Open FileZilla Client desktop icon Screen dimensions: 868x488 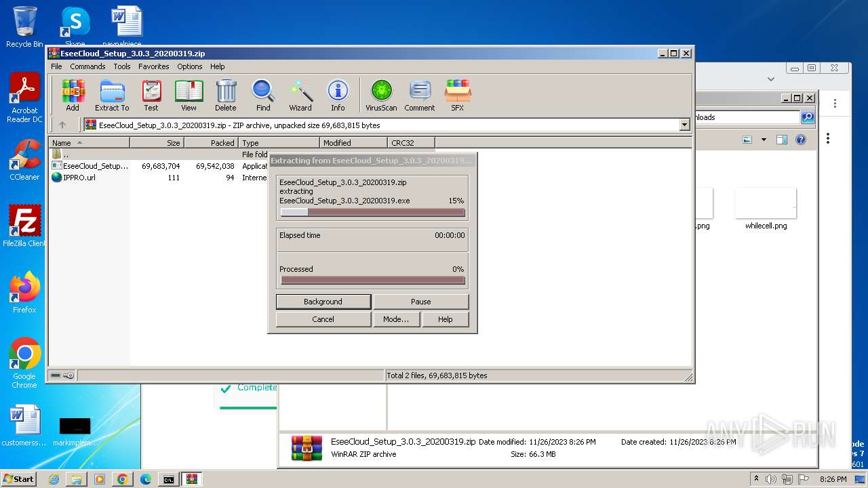pyautogui.click(x=24, y=226)
